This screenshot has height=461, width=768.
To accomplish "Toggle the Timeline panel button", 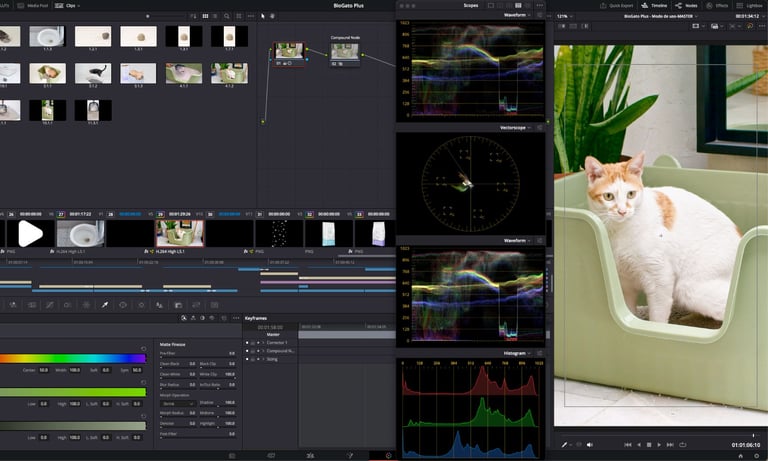I will point(654,6).
